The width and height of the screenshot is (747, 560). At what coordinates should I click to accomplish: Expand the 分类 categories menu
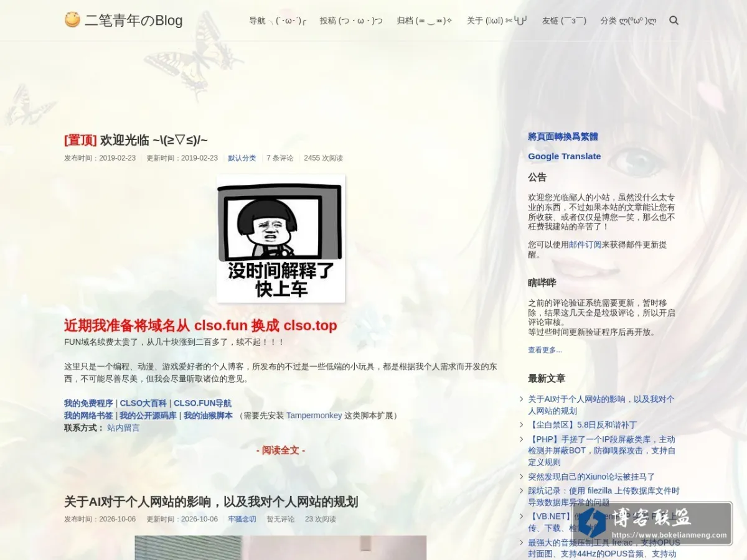click(x=628, y=21)
